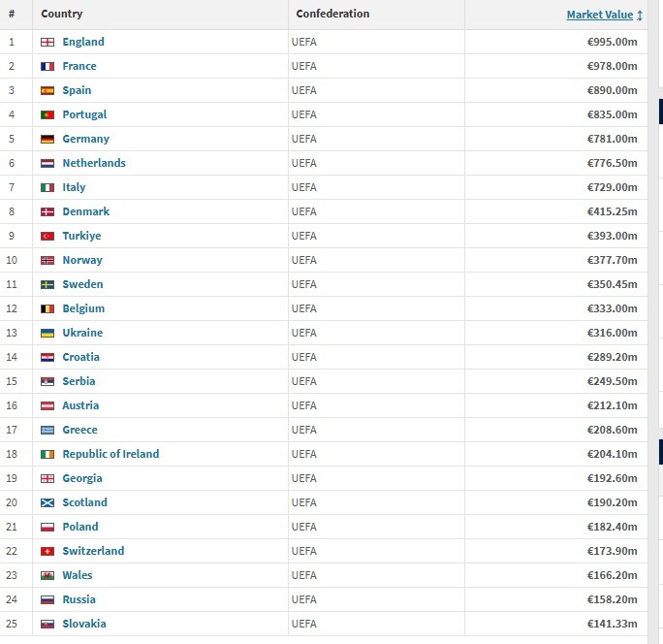663x644 pixels.
Task: Sort table by Market Value
Action: [x=599, y=15]
